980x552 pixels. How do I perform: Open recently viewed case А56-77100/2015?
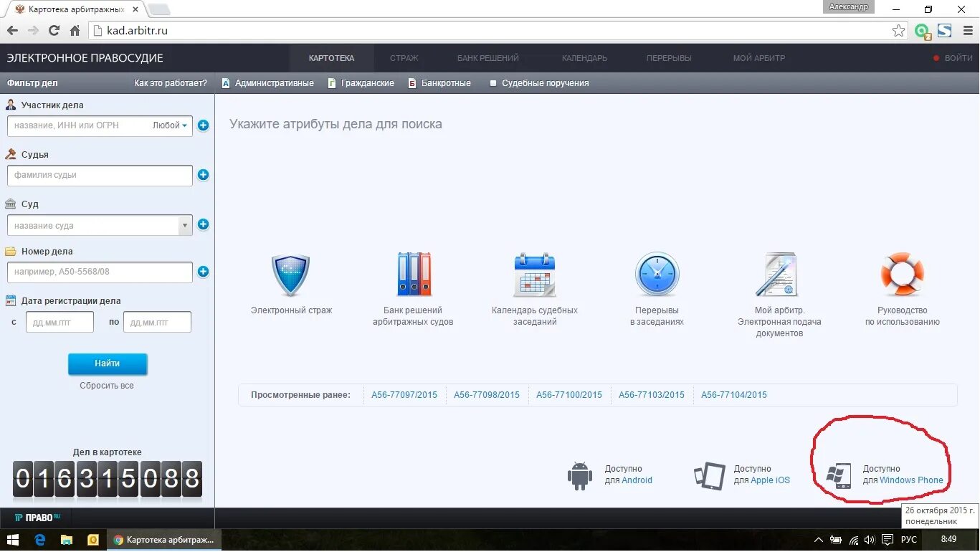click(x=569, y=395)
